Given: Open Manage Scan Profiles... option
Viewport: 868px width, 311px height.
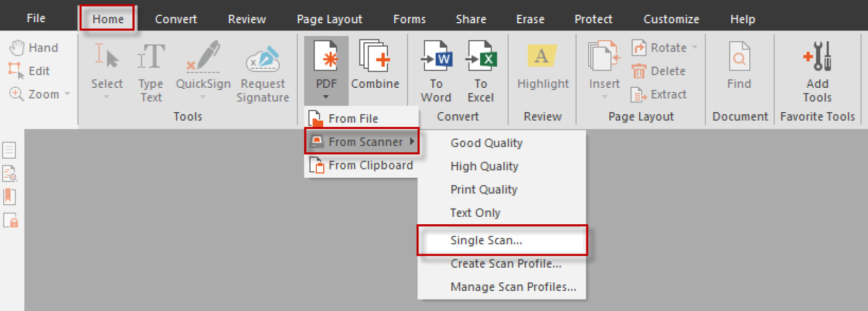Looking at the screenshot, I should [x=502, y=287].
